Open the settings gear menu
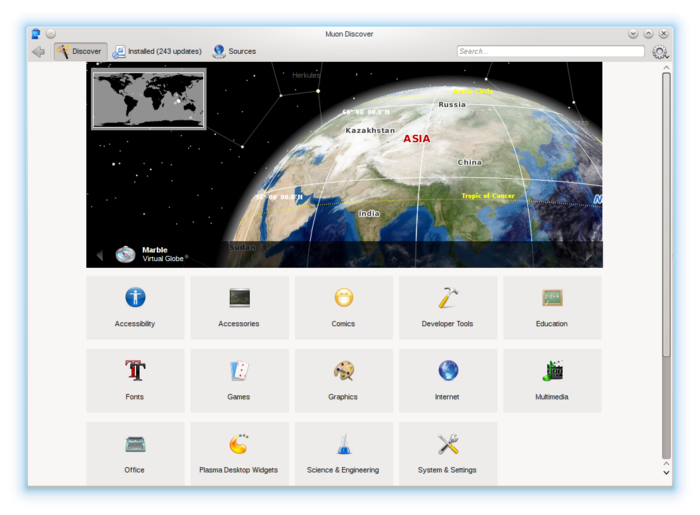This screenshot has width=700, height=515. 660,52
